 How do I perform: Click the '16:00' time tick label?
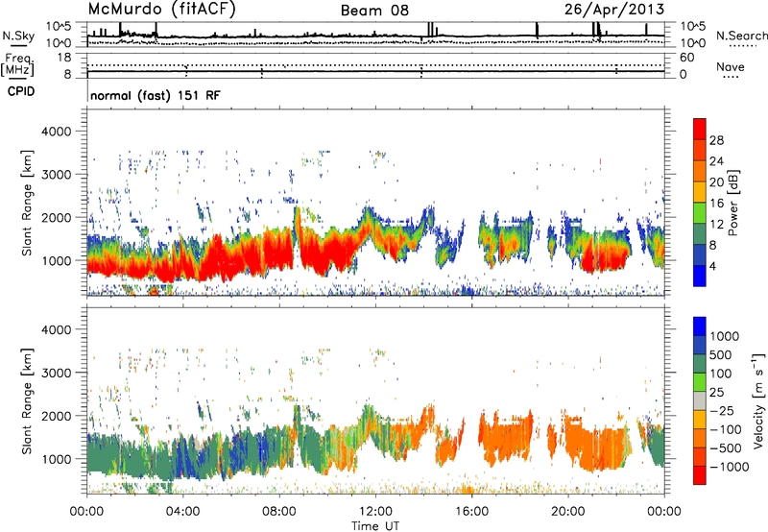tap(471, 512)
